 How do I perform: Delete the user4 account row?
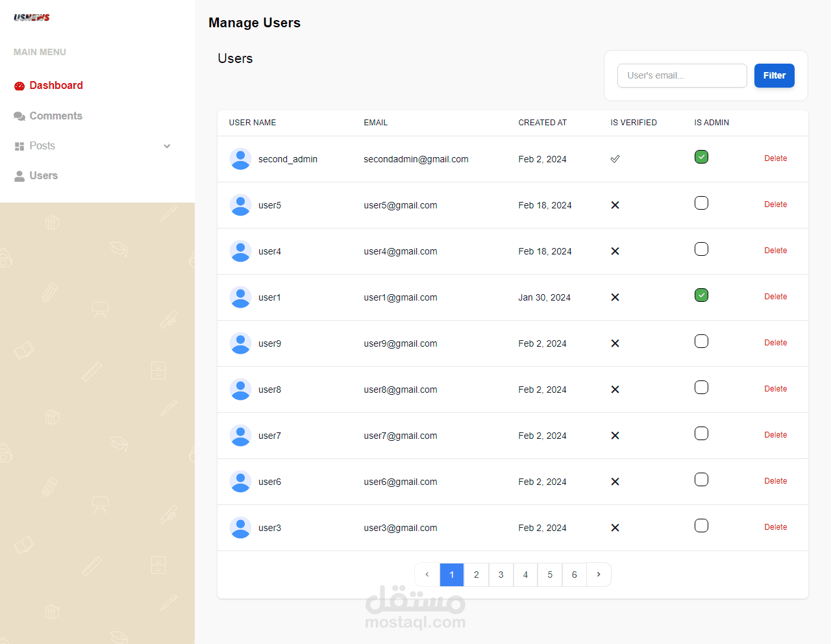[x=775, y=251]
